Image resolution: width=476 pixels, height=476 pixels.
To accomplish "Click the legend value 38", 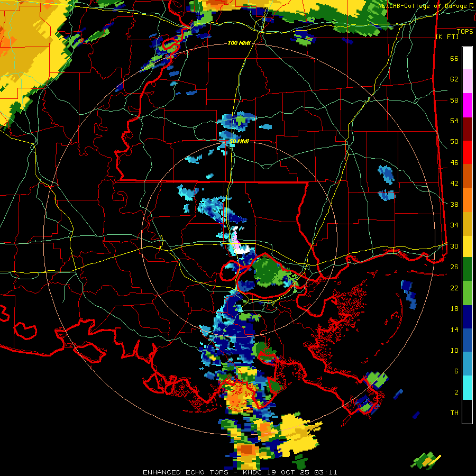I will click(x=454, y=205).
